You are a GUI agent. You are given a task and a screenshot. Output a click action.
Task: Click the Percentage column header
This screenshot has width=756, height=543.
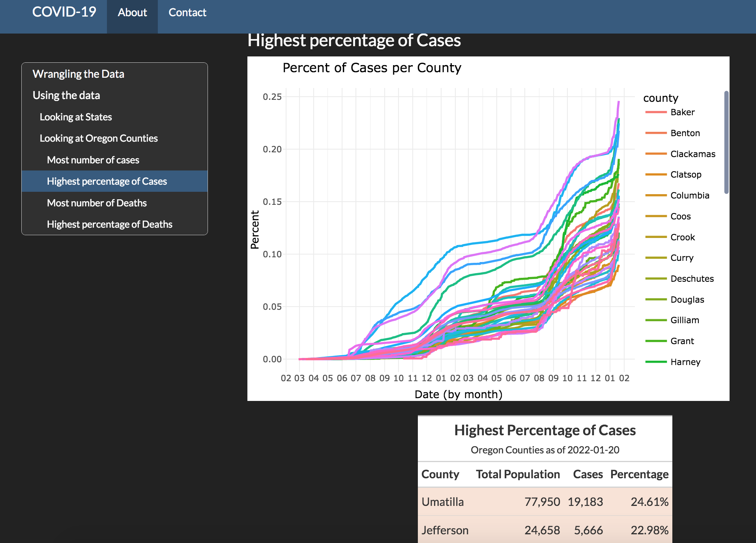[x=639, y=474]
